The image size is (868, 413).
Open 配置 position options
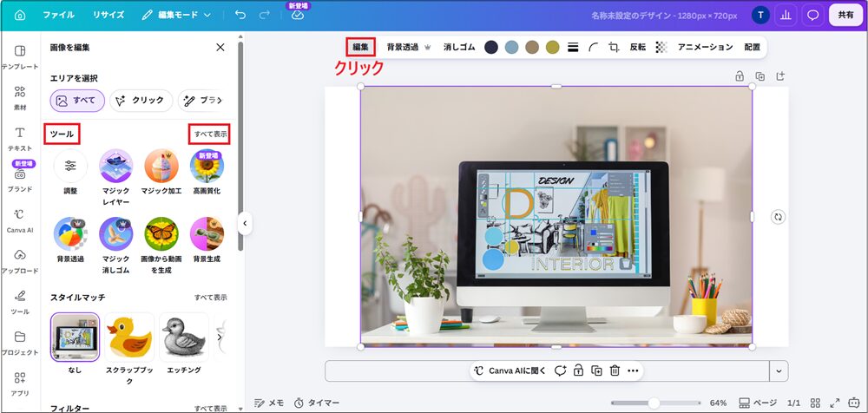coord(752,47)
